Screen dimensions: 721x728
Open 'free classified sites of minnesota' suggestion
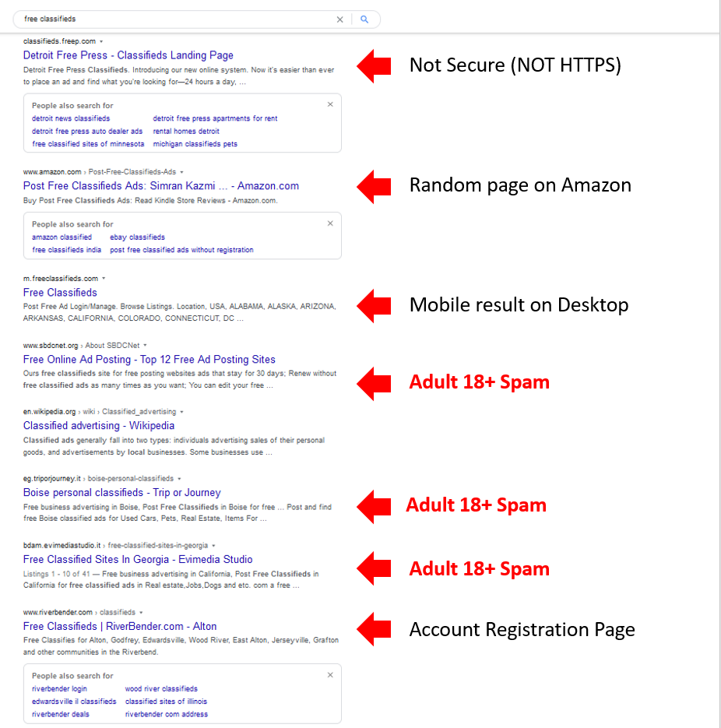(x=88, y=144)
